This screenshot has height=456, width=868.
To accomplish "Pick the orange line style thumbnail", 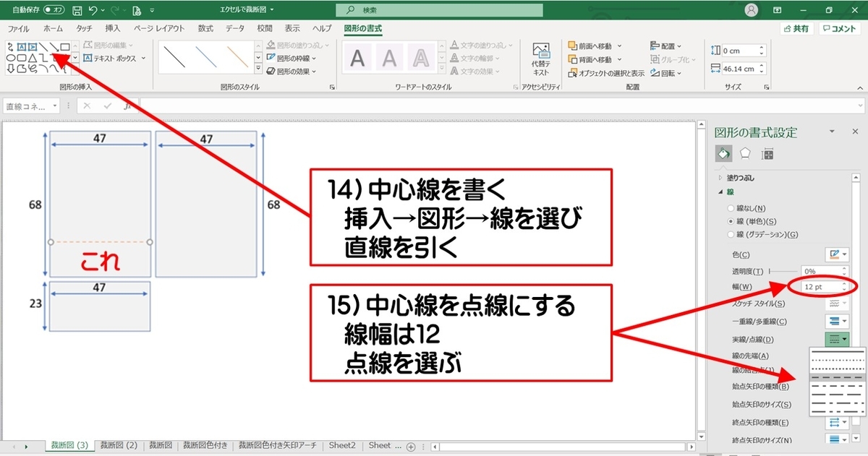I will (237, 58).
